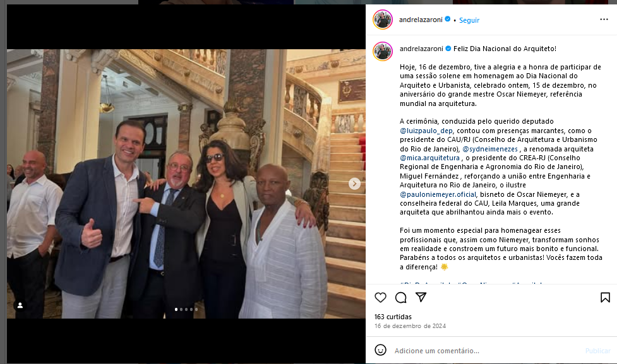Share post via paper plane icon
The height and width of the screenshot is (364, 617).
421,297
